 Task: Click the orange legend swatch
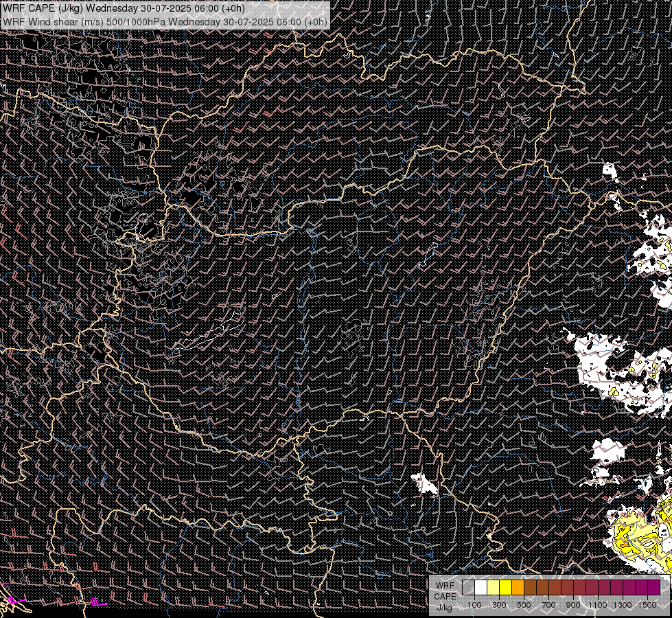(x=518, y=587)
